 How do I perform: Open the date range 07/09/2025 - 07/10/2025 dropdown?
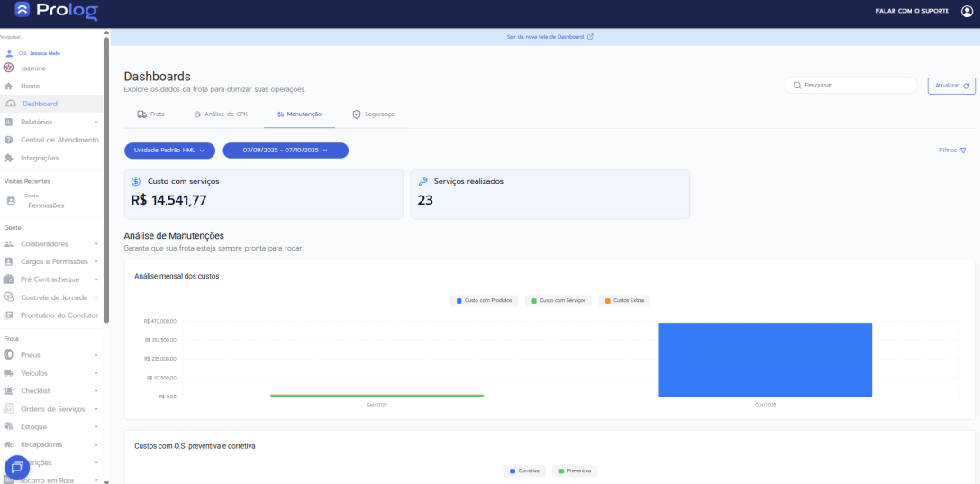[285, 151]
